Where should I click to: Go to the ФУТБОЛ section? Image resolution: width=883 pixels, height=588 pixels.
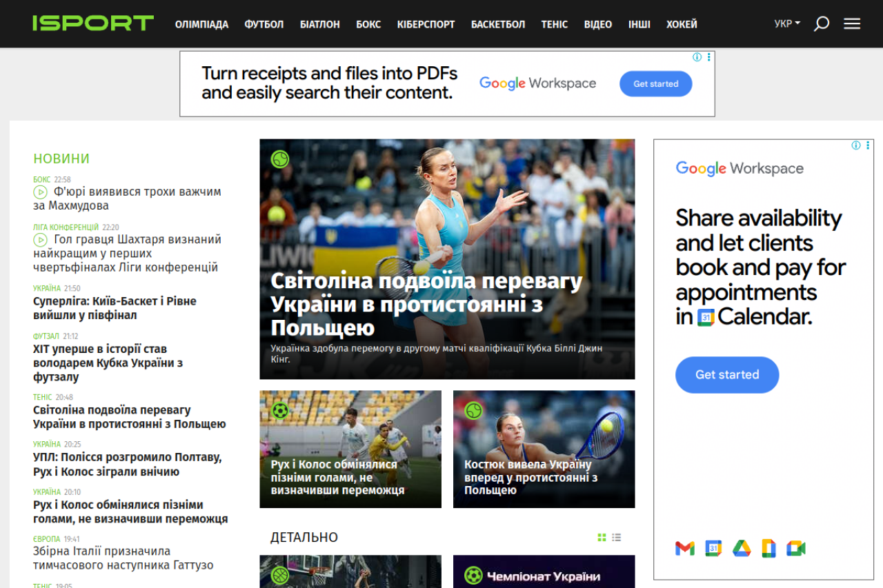coord(264,24)
